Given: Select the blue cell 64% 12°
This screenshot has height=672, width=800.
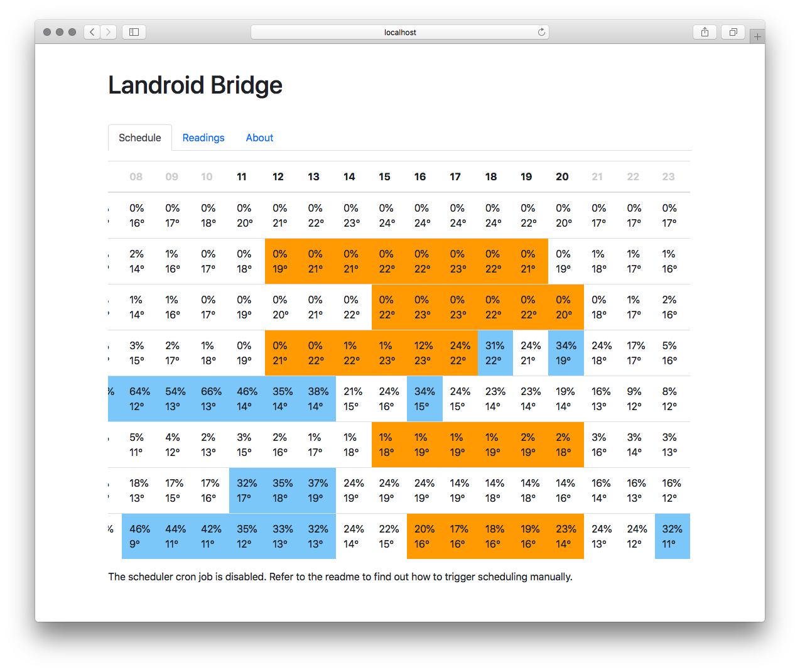Looking at the screenshot, I should (139, 399).
